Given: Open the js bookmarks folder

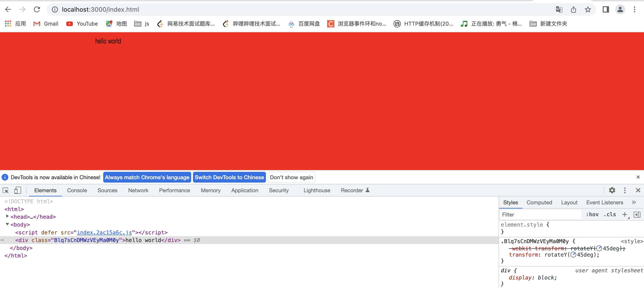Looking at the screenshot, I should 142,24.
